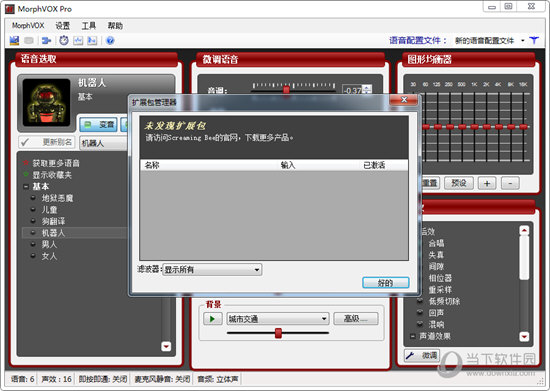Open help via the blue question-mark icon
Viewport: 550px width, 391px height.
pos(110,41)
